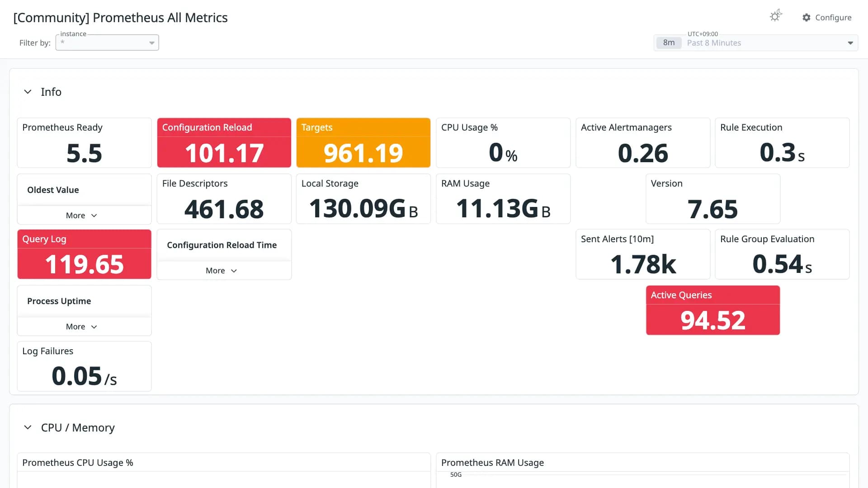Click the Process Uptime panel title
Screen dimensions: 868x488
click(x=59, y=301)
